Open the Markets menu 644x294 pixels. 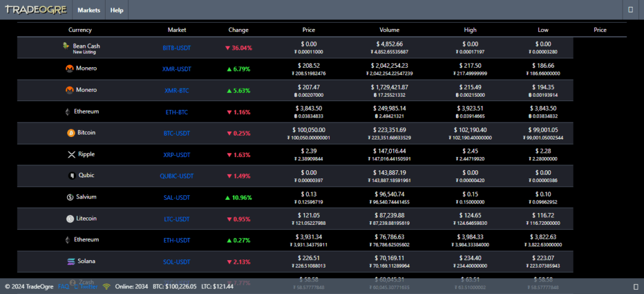pyautogui.click(x=89, y=11)
